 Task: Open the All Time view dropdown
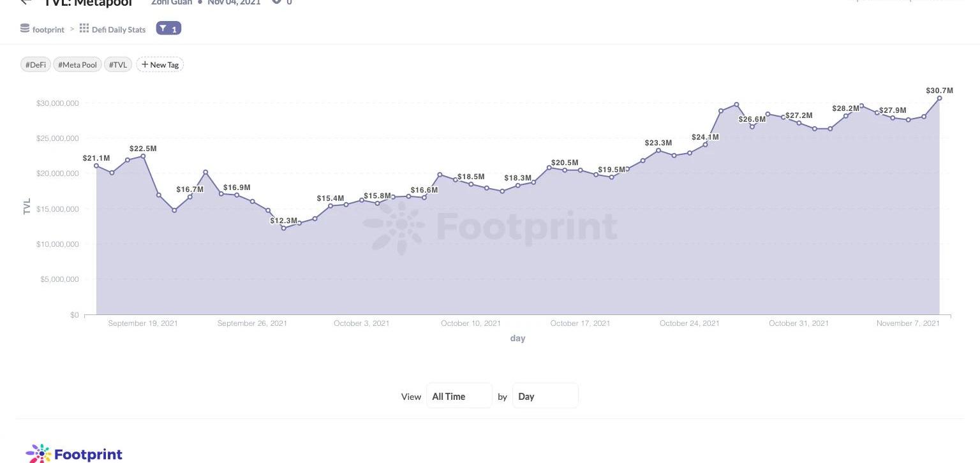pos(459,396)
